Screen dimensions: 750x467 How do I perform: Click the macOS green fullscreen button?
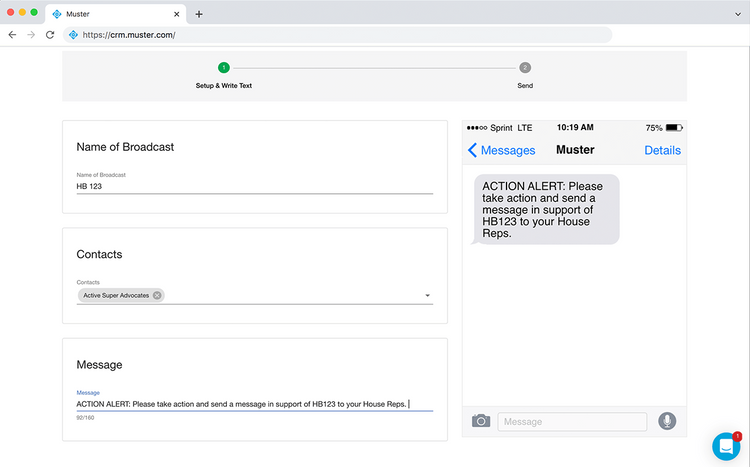click(34, 12)
